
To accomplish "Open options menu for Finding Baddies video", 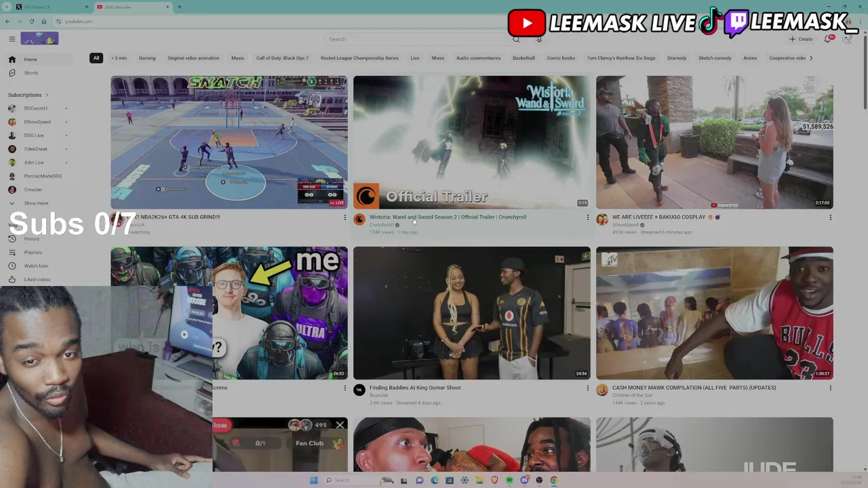I will [587, 388].
